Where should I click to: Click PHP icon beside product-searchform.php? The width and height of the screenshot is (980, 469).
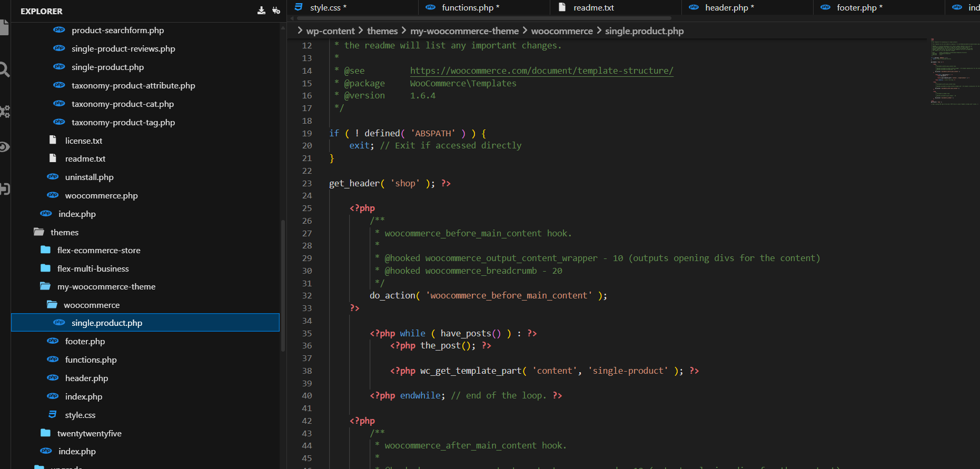coord(59,30)
